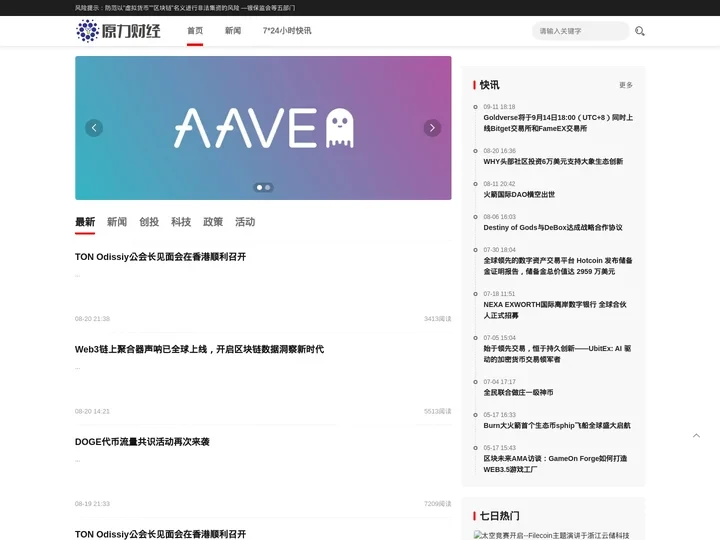Open Web3链上聚合器声呐 article

[199, 349]
